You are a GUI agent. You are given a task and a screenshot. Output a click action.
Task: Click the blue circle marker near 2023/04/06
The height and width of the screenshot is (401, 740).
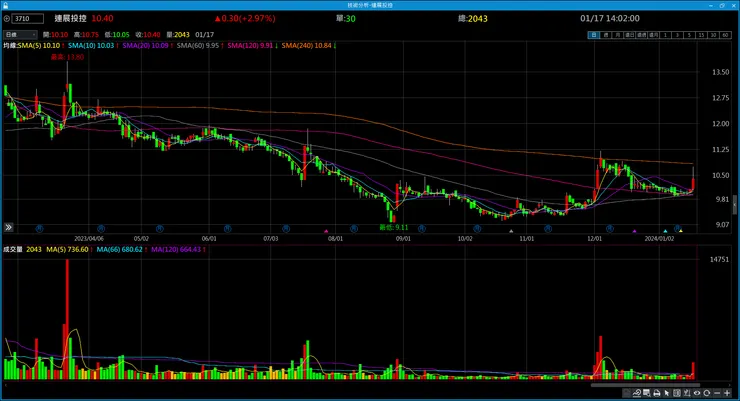(101, 229)
